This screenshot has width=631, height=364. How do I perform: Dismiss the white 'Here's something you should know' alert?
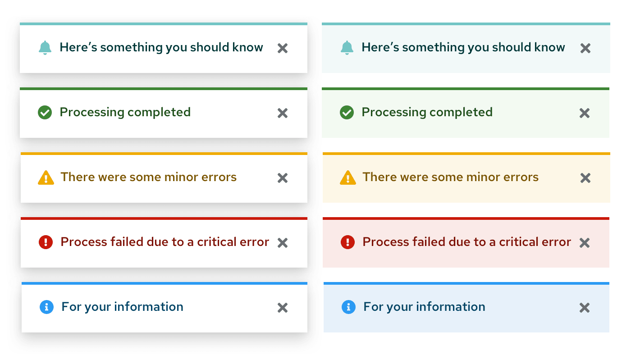[x=283, y=48]
